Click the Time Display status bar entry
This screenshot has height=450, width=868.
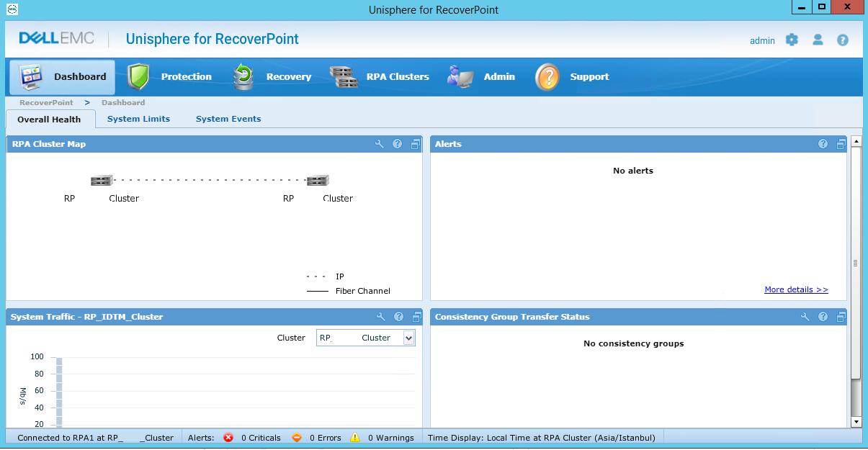[x=542, y=437]
